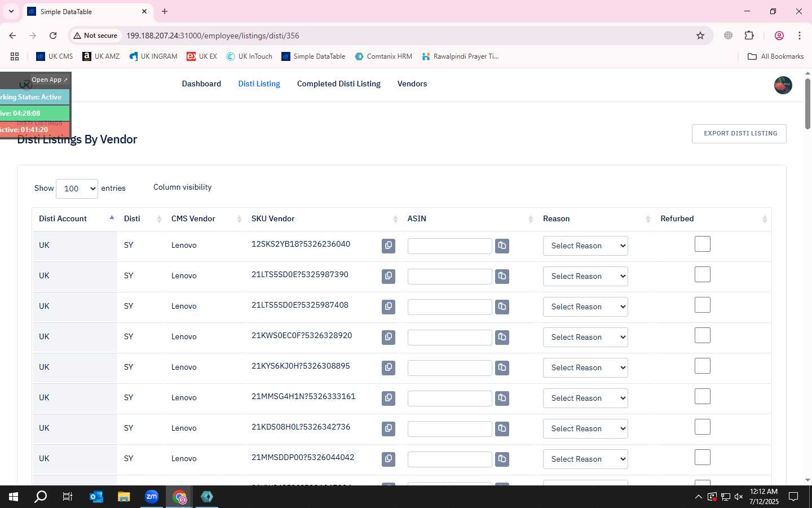Tick Refurbed checkbox for 21LTS5SD0E?5325987390
Screen dimensions: 812x508
click(x=703, y=274)
